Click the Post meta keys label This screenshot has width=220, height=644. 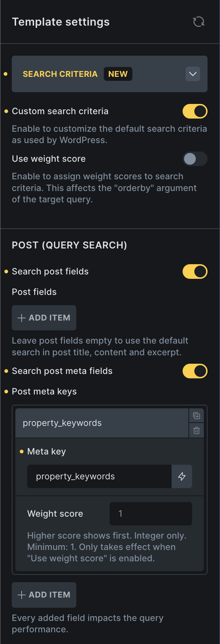44,392
